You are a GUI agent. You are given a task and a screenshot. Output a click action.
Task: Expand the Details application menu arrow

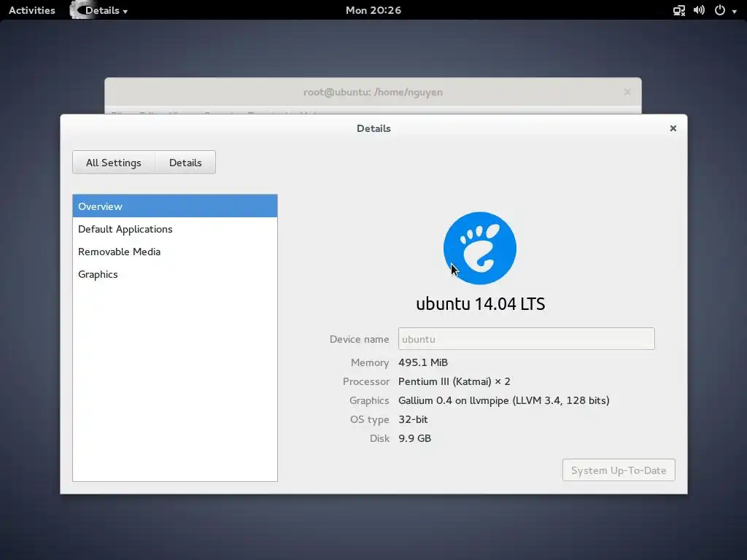125,12
